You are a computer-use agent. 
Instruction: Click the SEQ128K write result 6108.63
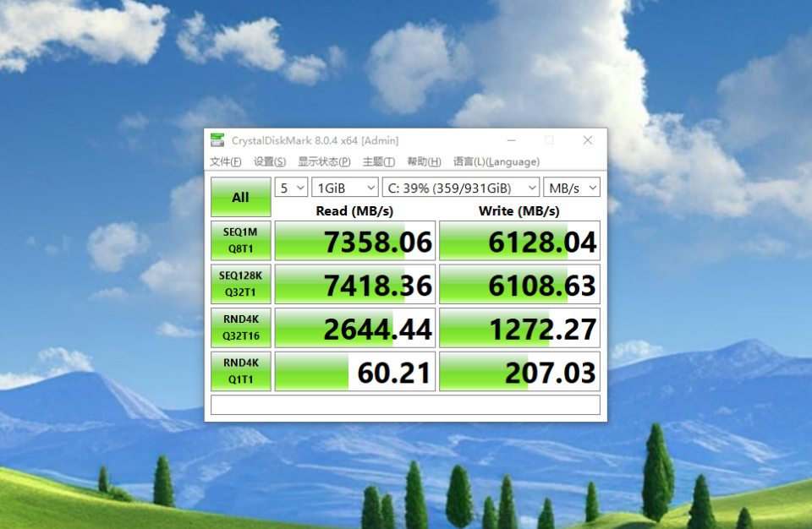[x=519, y=284]
